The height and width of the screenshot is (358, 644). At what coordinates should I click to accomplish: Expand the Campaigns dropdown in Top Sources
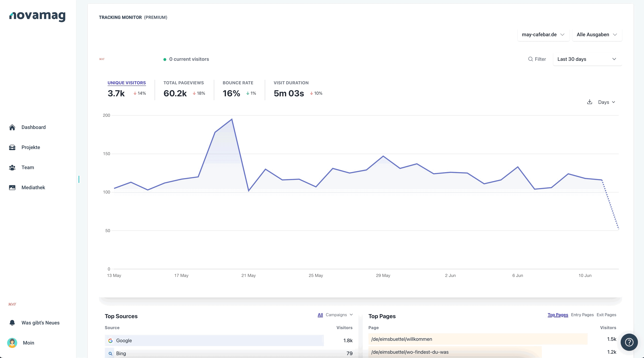(x=339, y=315)
